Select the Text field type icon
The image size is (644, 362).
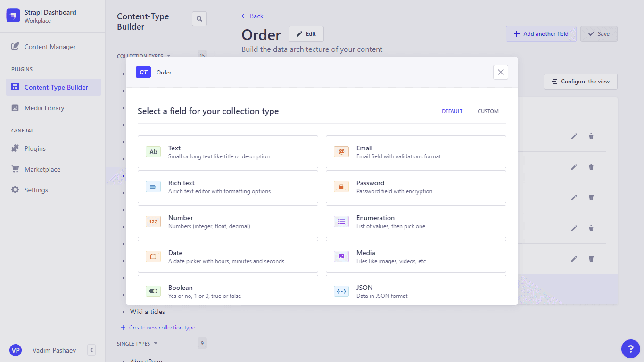[153, 152]
